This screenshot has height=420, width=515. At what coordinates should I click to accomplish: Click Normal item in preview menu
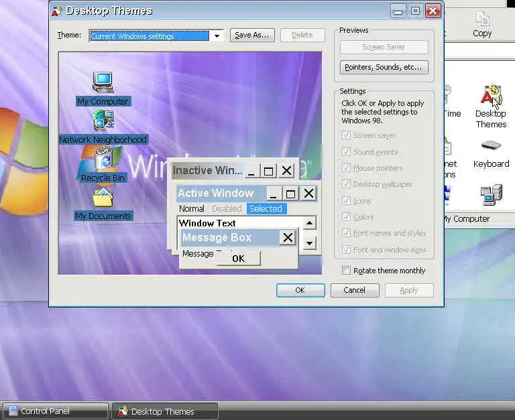click(x=192, y=209)
